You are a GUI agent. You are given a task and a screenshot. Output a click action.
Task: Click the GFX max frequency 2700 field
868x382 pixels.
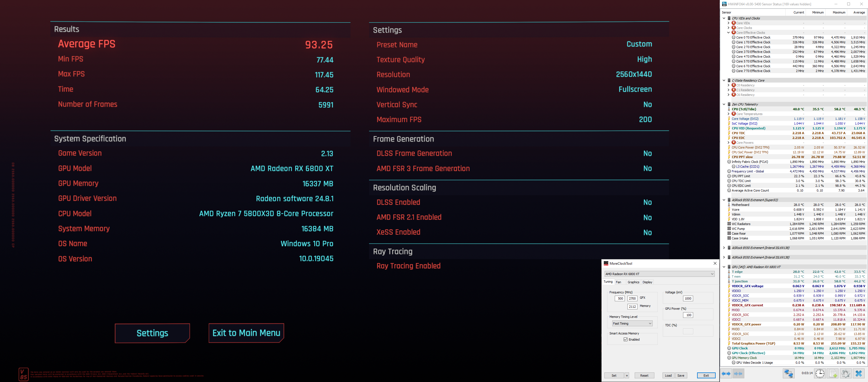(632, 298)
